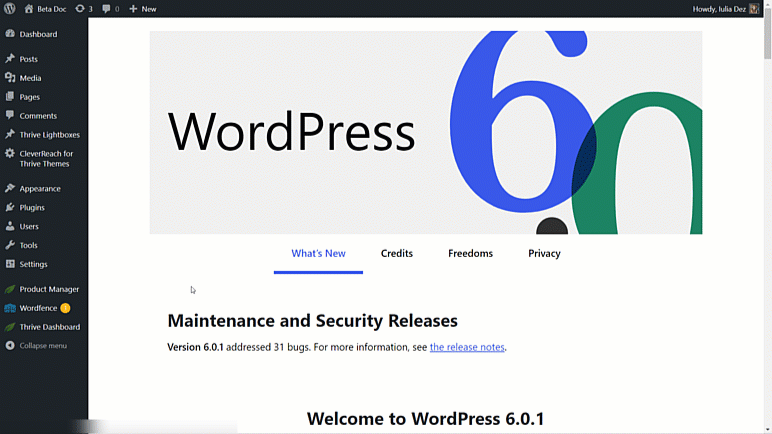Open the Appearance menu label
This screenshot has width=772, height=434.
click(x=40, y=189)
